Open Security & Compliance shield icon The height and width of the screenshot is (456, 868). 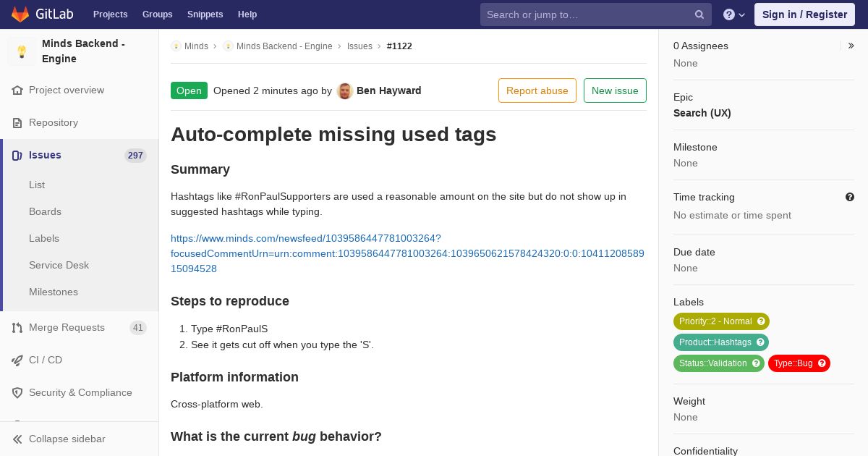point(17,393)
